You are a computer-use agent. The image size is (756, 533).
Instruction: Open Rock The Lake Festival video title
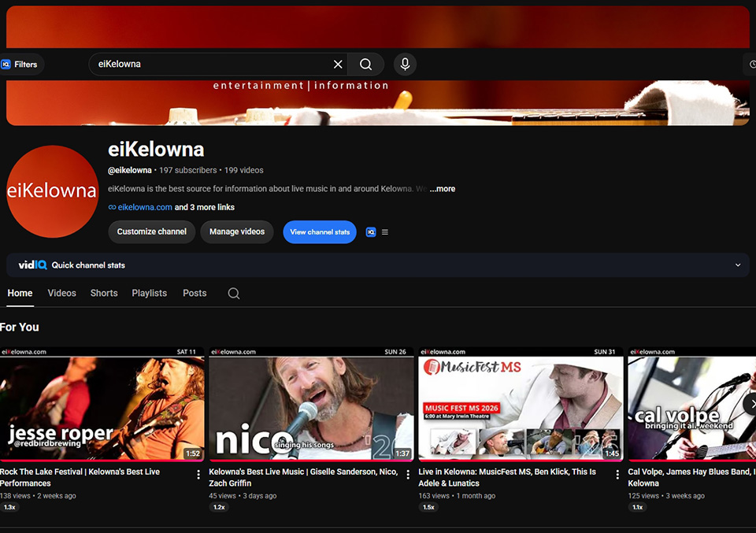[80, 478]
